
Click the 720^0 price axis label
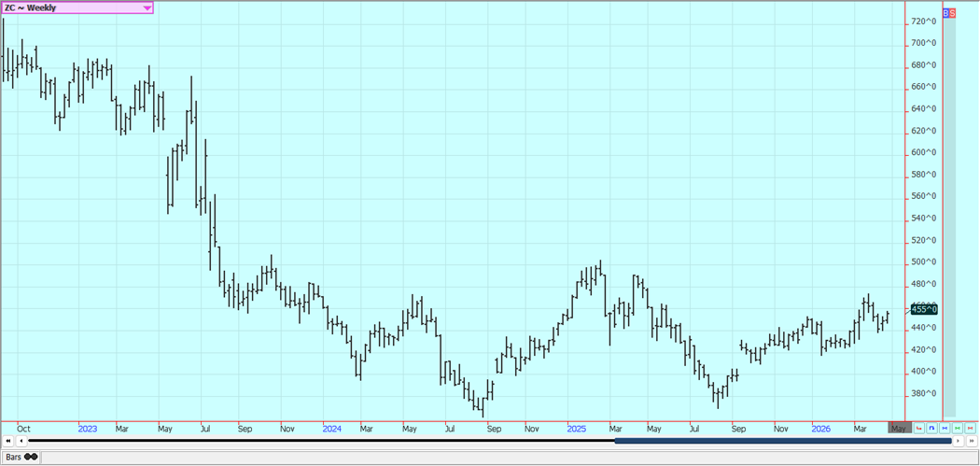(x=923, y=21)
